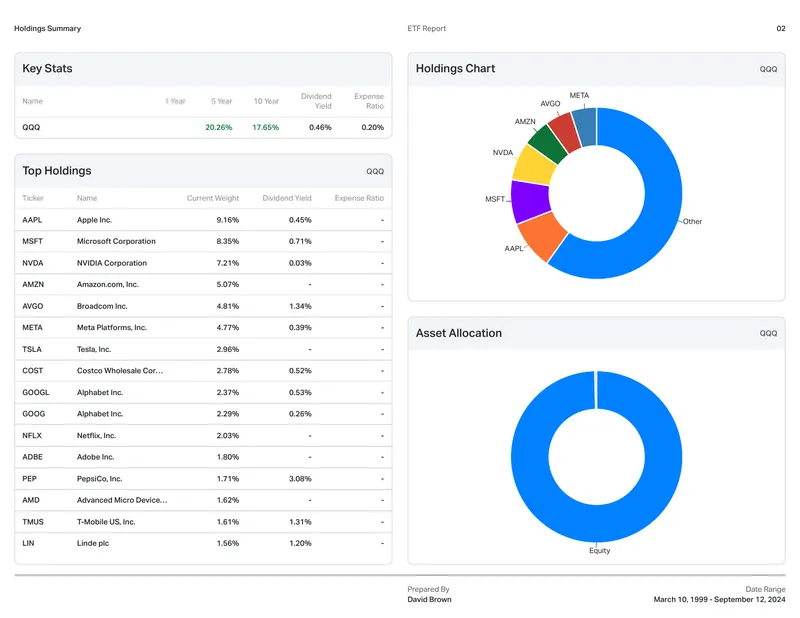
Task: Click the 1.34% dividend yield for Broadcom
Action: [x=300, y=306]
